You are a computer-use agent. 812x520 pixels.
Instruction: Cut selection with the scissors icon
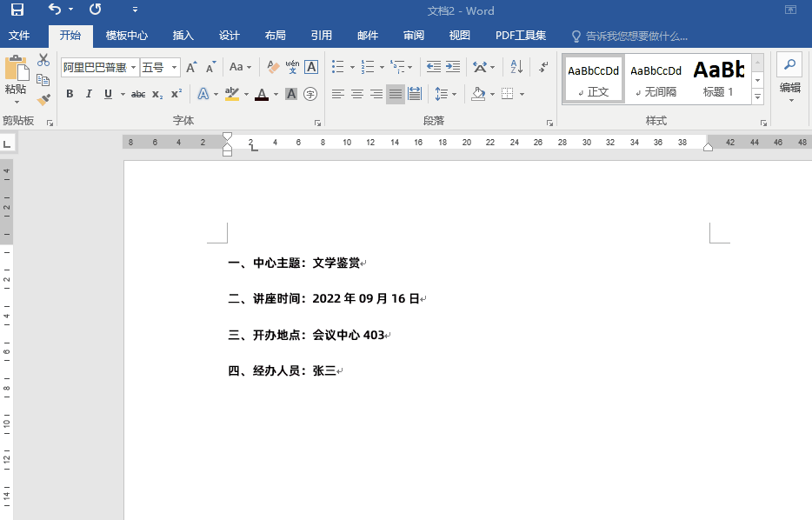pos(43,60)
